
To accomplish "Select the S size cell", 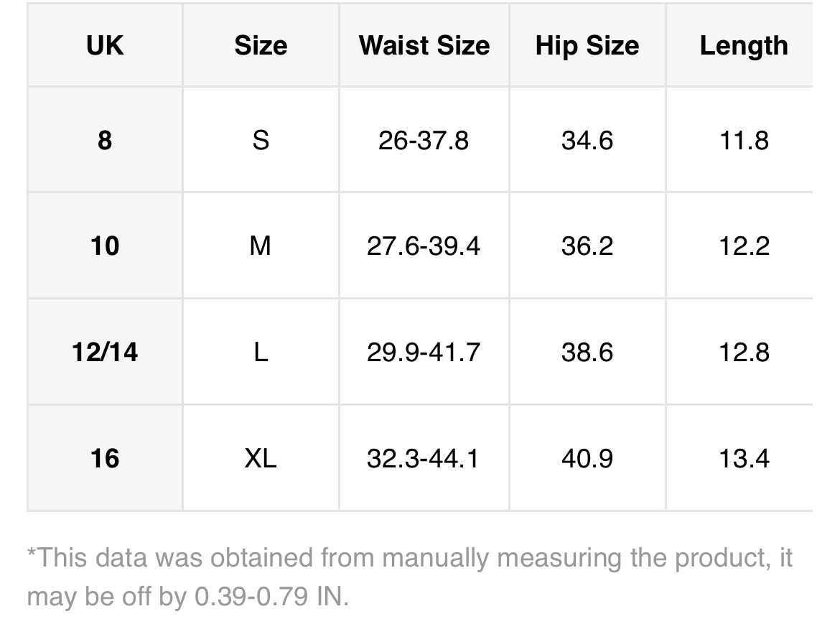I will [261, 140].
